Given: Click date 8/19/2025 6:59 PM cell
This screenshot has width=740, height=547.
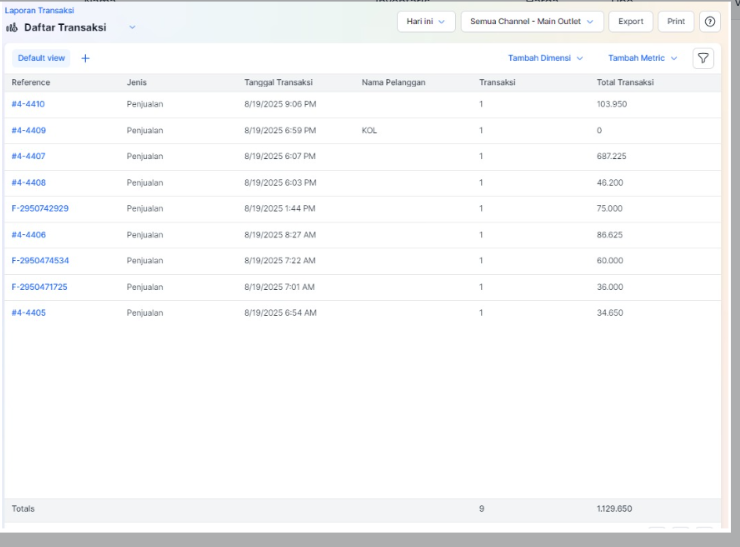Looking at the screenshot, I should [x=280, y=131].
